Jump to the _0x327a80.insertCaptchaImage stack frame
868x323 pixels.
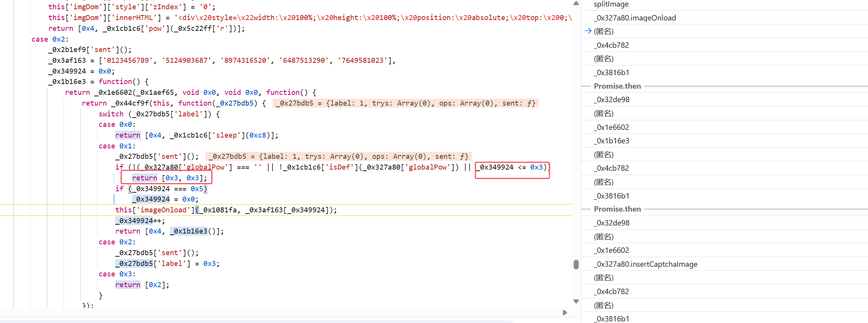[x=646, y=264]
